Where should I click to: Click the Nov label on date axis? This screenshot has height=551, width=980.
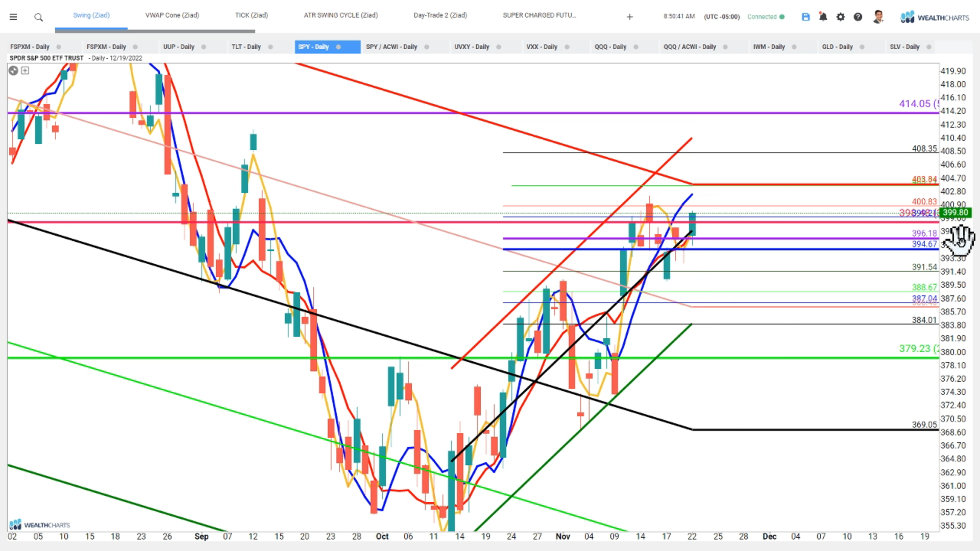click(562, 536)
